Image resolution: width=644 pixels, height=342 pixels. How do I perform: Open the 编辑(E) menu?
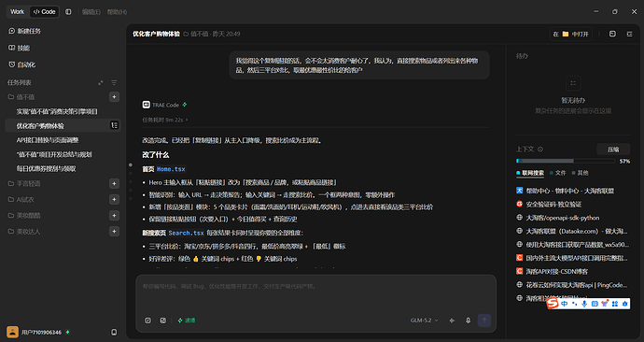(91, 12)
